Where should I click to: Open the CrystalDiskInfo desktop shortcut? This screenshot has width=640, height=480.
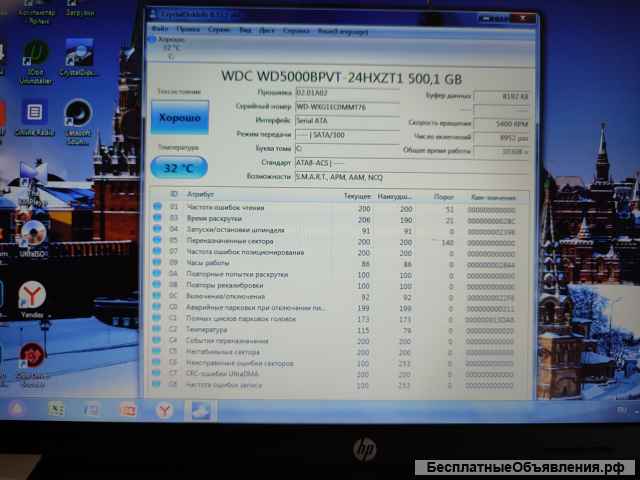tap(78, 57)
